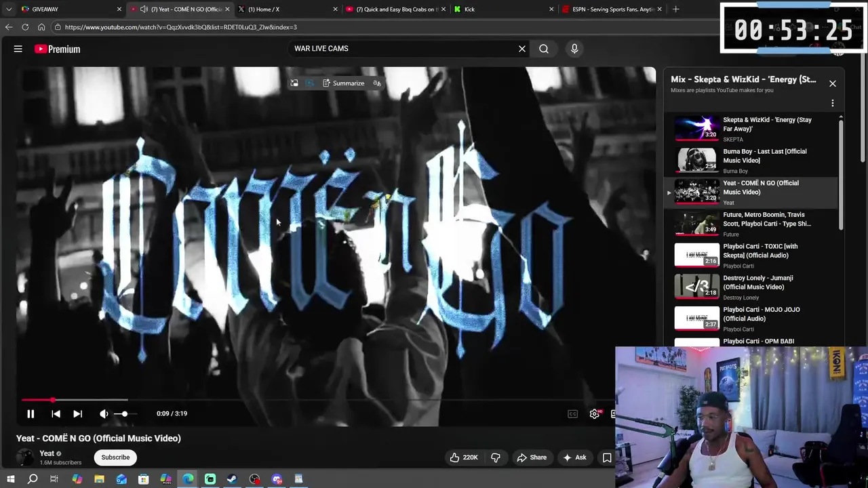Mute the video with speaker icon
868x488 pixels.
[104, 413]
